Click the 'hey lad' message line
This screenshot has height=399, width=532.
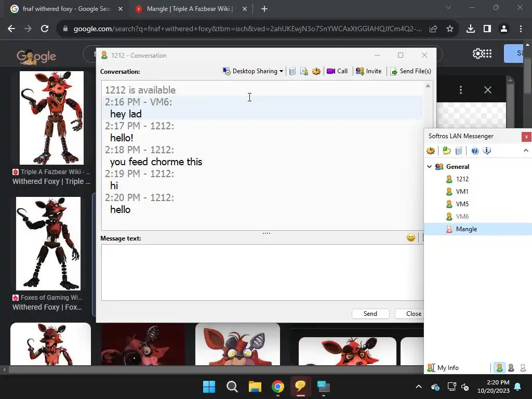[126, 114]
